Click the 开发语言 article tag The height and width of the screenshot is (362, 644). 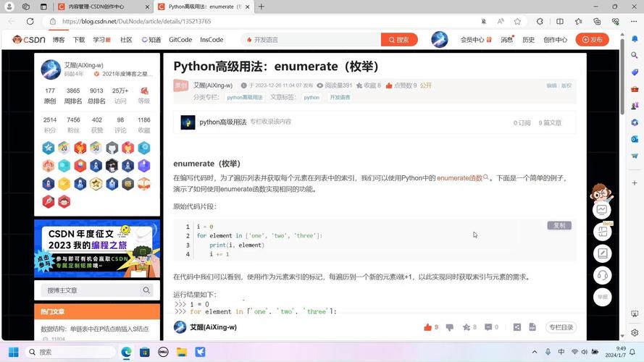tap(340, 97)
